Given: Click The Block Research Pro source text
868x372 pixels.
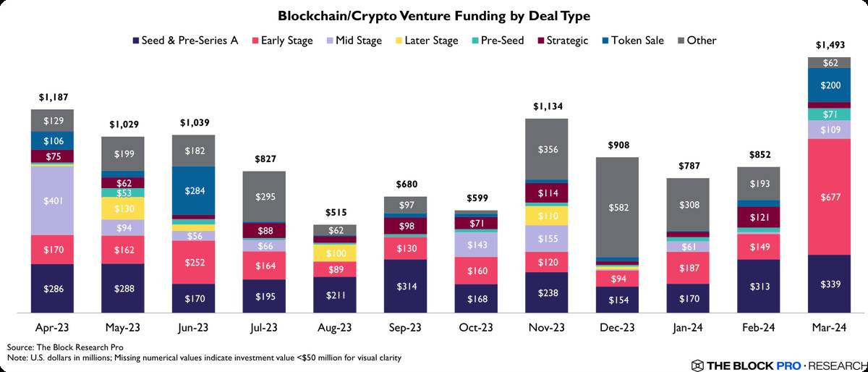Looking at the screenshot, I should point(54,348).
